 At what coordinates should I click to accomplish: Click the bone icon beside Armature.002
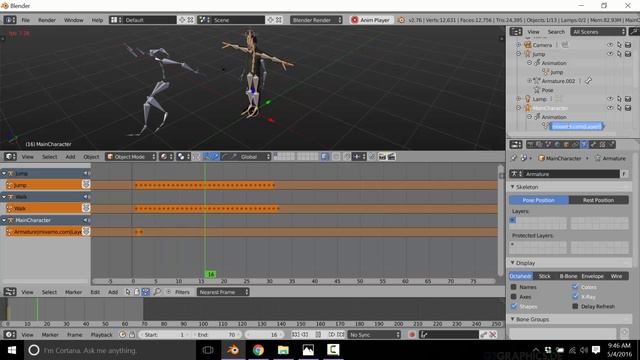(588, 81)
